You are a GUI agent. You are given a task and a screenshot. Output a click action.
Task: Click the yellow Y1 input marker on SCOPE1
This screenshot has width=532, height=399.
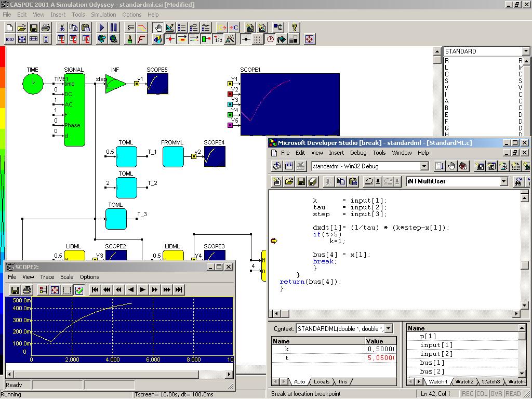[x=230, y=84]
